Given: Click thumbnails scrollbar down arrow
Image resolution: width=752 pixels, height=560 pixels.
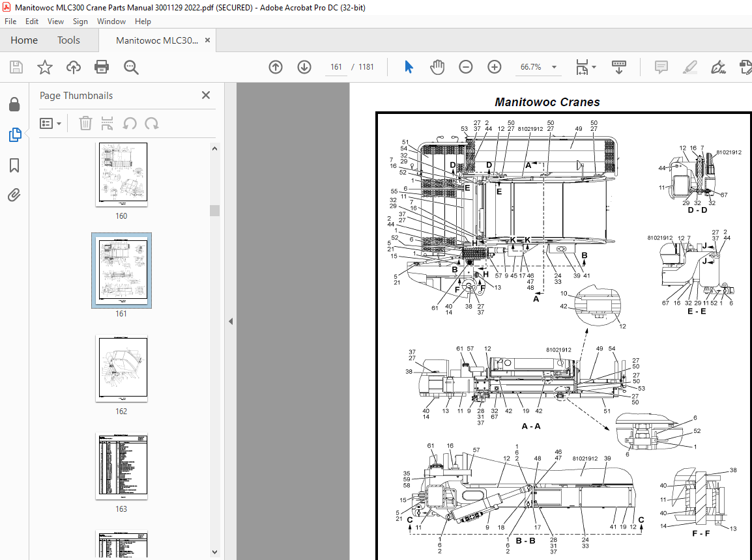Looking at the screenshot, I should pos(214,552).
